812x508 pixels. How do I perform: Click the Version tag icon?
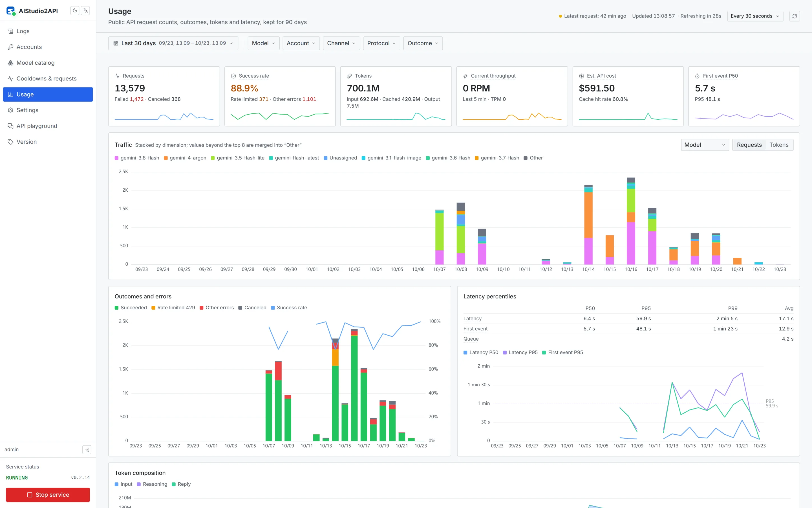(10, 141)
